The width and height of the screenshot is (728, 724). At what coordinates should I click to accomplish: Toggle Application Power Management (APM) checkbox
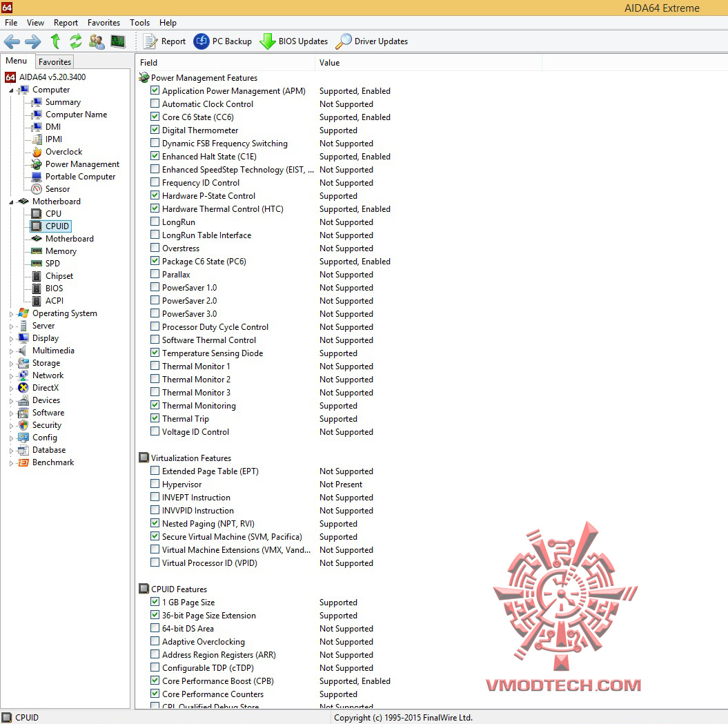pyautogui.click(x=155, y=90)
